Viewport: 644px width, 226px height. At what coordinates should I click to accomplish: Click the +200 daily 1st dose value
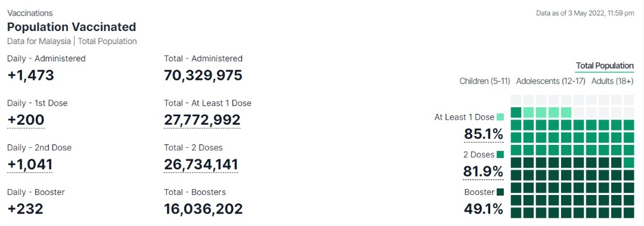26,120
